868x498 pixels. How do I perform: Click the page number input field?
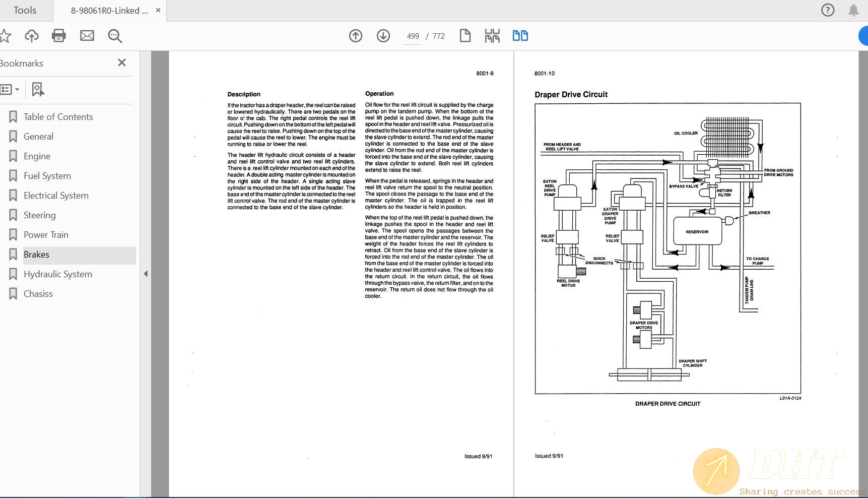click(413, 36)
